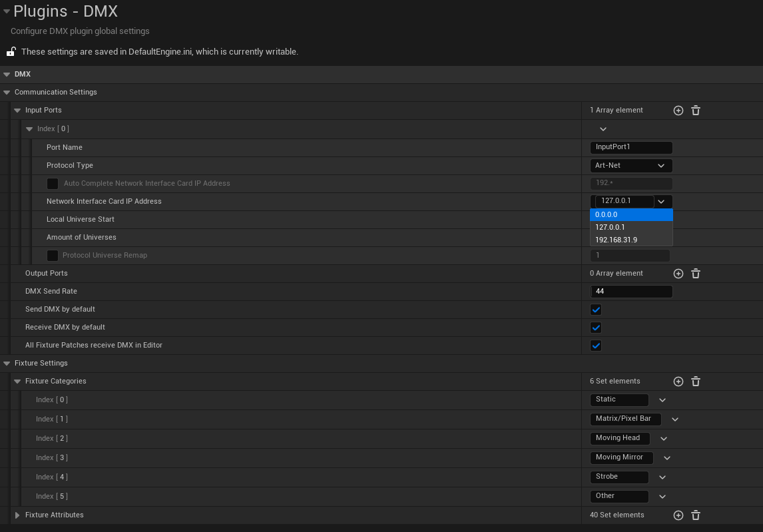
Task: Click the Protocol Type label
Action: click(x=70, y=166)
